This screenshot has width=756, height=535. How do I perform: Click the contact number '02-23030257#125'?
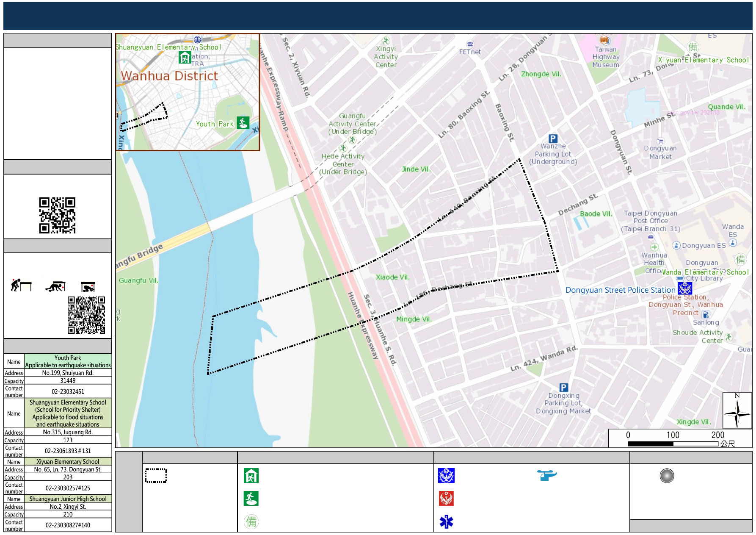pos(68,488)
